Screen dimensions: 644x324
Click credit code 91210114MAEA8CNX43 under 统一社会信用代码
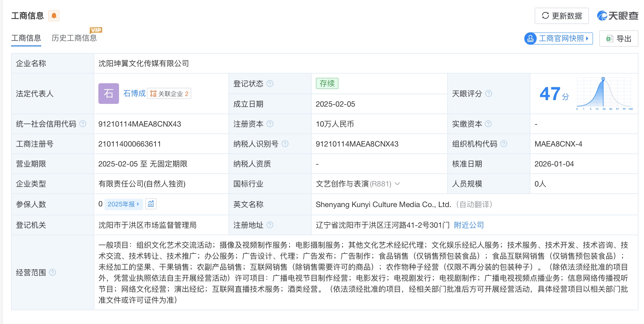coord(140,124)
